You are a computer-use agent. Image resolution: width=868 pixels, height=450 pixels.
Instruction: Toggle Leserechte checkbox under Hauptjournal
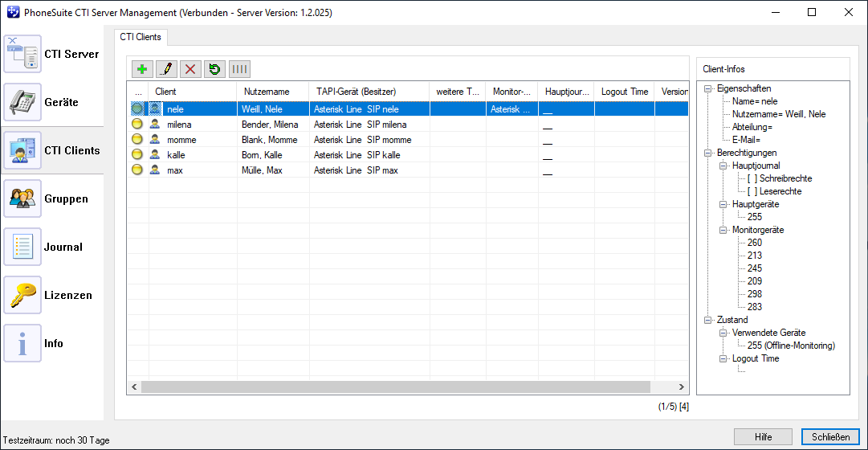[x=752, y=191]
